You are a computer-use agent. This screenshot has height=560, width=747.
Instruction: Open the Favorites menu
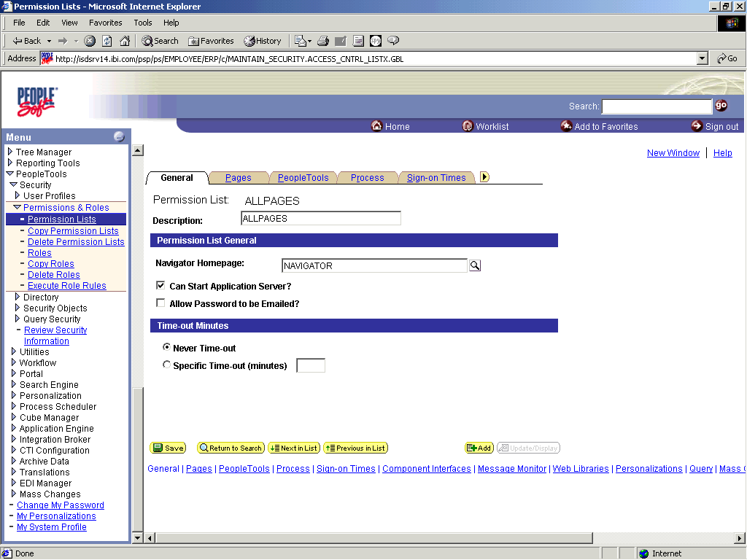point(105,23)
